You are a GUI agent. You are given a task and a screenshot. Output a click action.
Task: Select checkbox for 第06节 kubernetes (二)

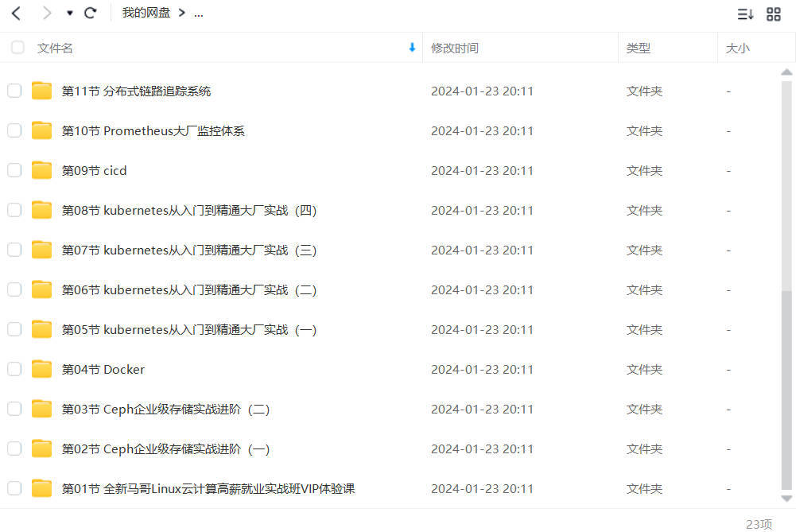click(x=14, y=289)
